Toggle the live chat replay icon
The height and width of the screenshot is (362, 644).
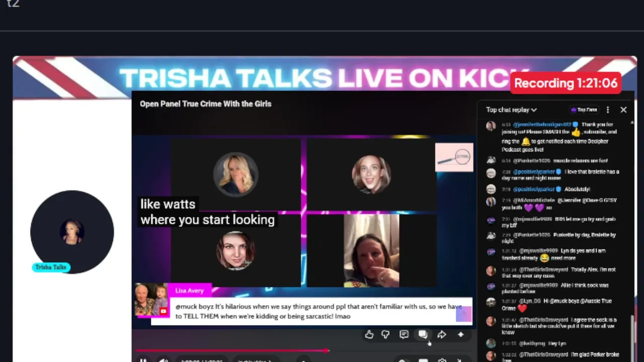tap(423, 334)
